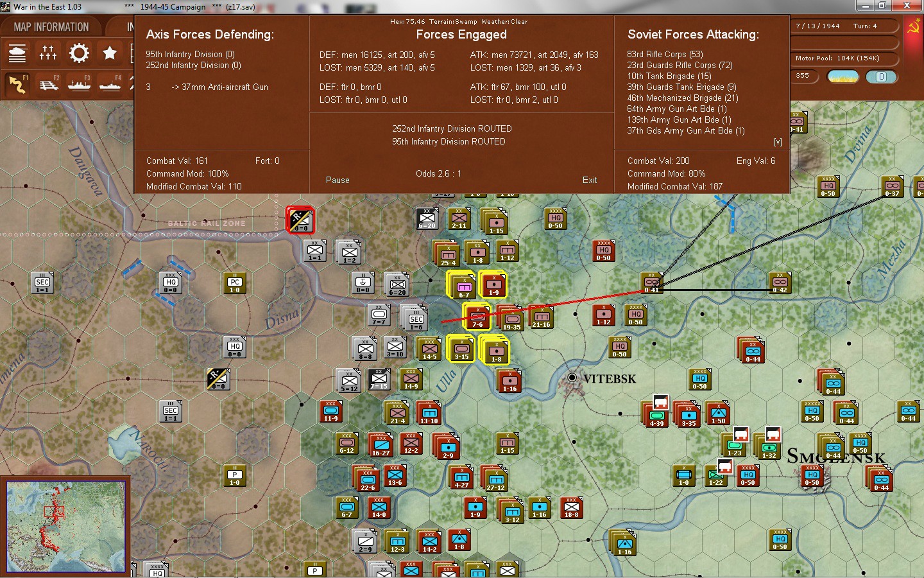The width and height of the screenshot is (924, 578).
Task: Click the star victory screen icon
Action: pyautogui.click(x=110, y=53)
